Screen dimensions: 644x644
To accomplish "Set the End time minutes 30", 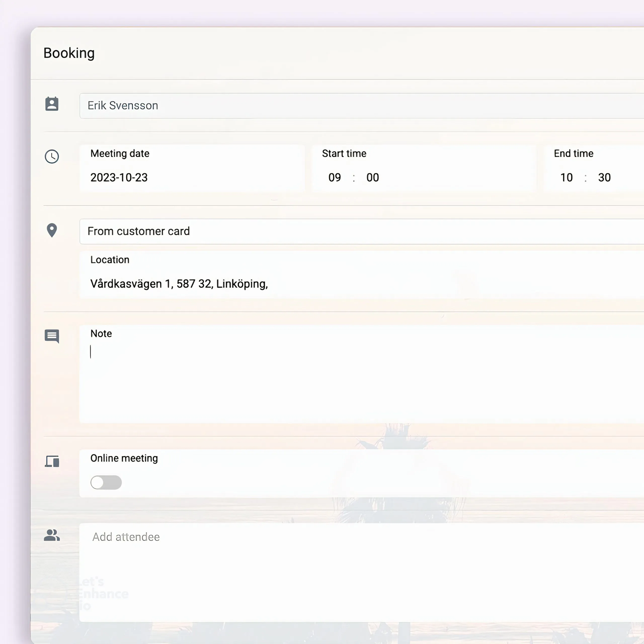I will point(604,177).
